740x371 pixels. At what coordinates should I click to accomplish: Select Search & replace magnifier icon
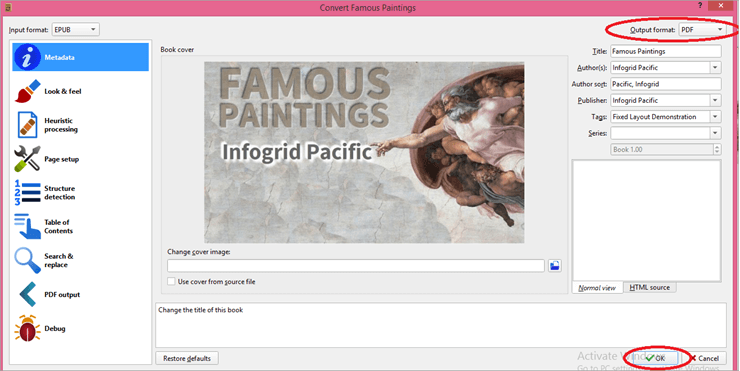pyautogui.click(x=27, y=261)
